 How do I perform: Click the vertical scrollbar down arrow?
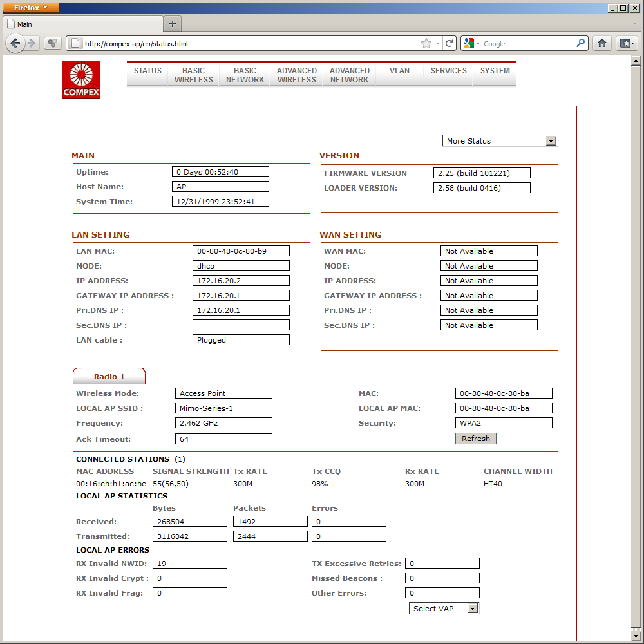pos(636,635)
